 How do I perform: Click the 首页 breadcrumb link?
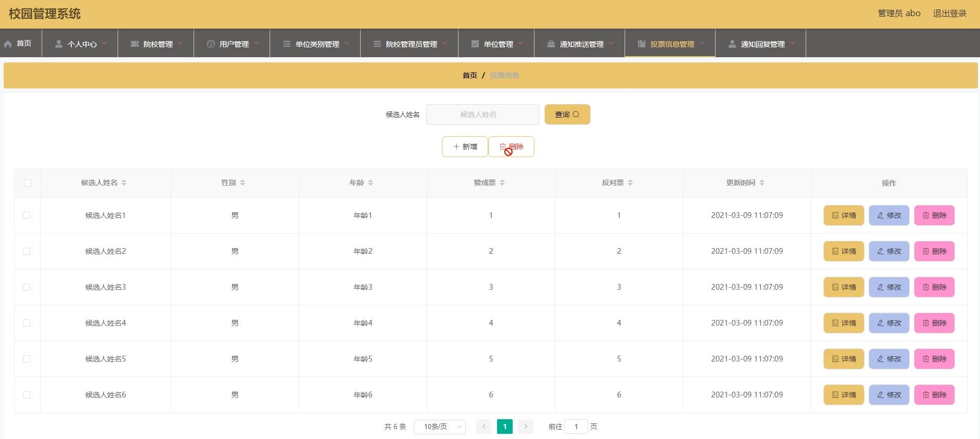[470, 75]
